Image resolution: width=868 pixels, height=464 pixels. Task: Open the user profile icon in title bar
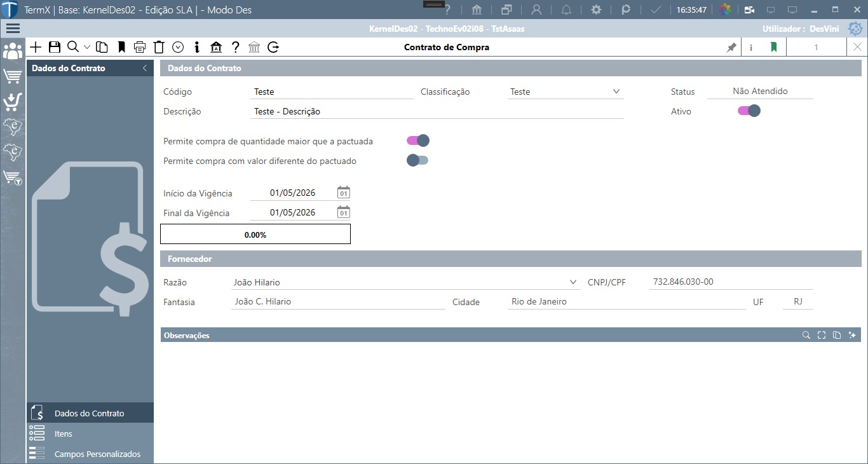pos(537,10)
